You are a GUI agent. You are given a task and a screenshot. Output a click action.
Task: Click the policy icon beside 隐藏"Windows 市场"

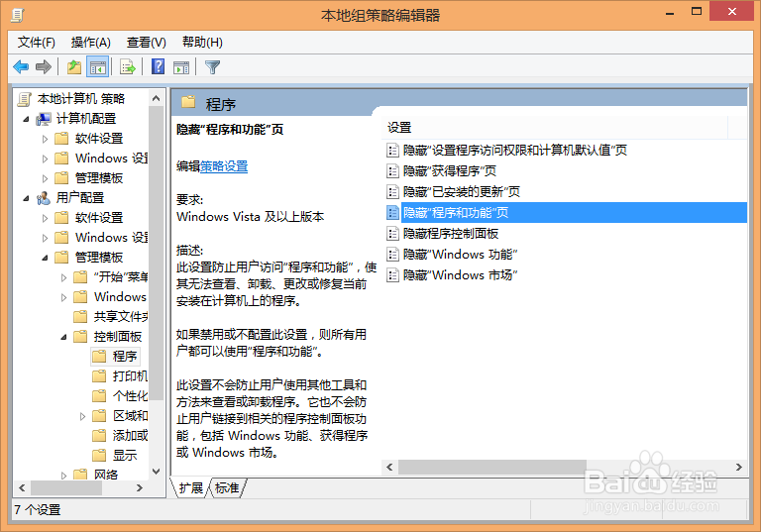point(392,275)
